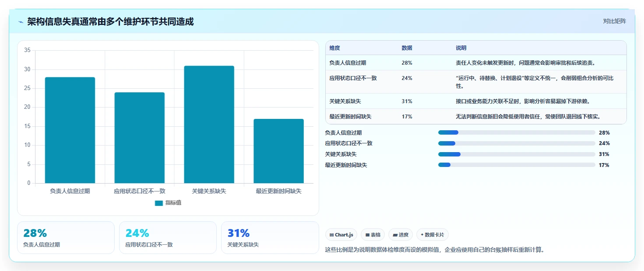Image resolution: width=644 pixels, height=271 pixels.
Task: Click the 24% value in table
Action: pyautogui.click(x=407, y=78)
